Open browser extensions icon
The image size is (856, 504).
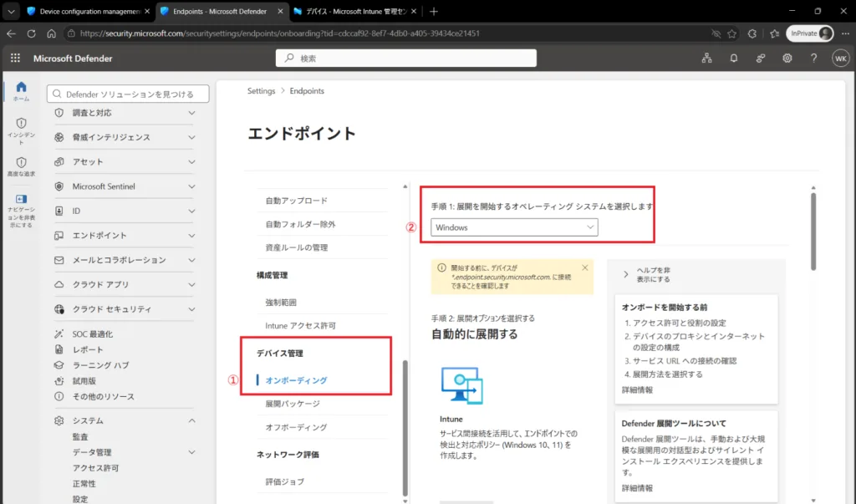point(752,34)
